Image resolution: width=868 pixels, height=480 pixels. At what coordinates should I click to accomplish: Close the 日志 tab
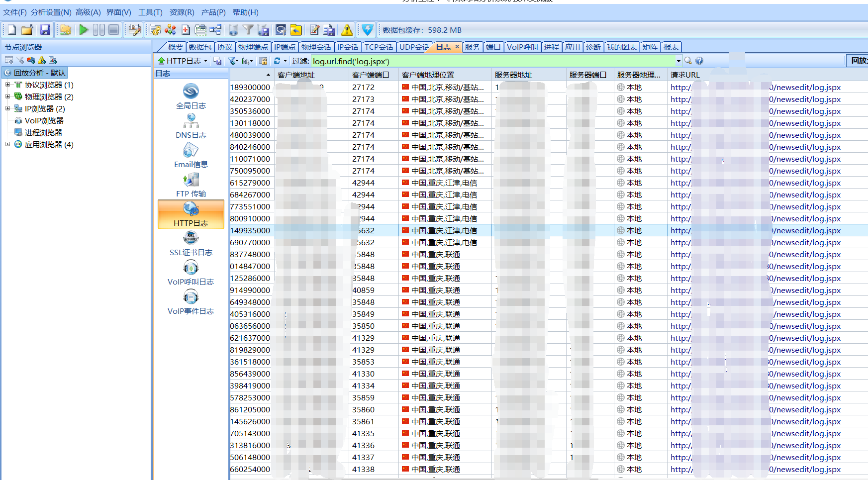tap(457, 47)
